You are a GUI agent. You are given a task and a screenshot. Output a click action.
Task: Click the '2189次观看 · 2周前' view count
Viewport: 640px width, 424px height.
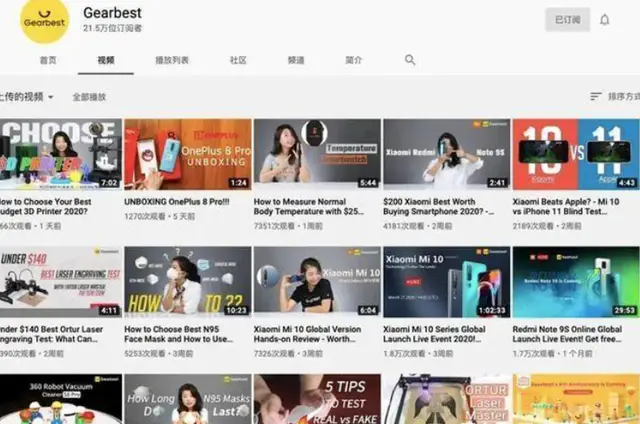[547, 226]
